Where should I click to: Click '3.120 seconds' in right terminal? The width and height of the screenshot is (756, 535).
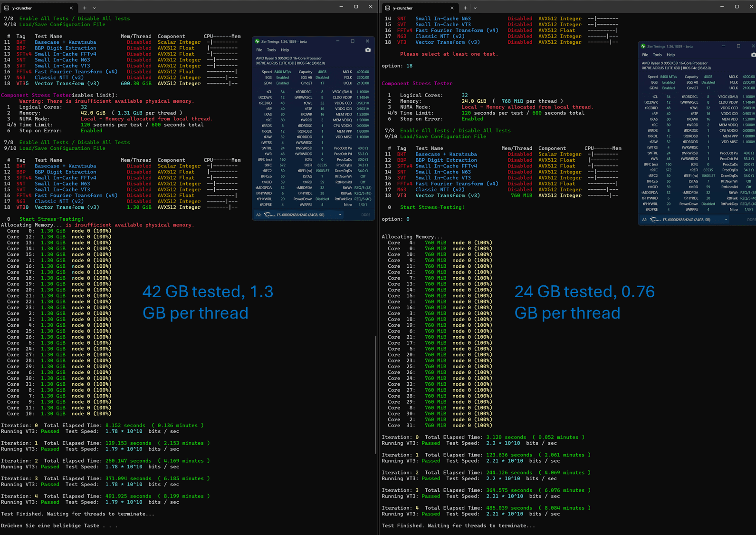point(506,437)
